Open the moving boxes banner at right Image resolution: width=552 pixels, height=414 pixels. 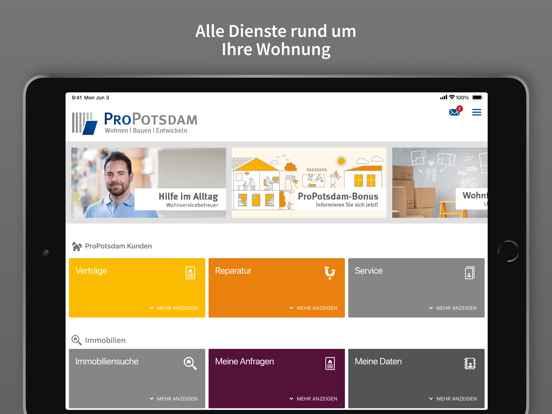tap(440, 183)
